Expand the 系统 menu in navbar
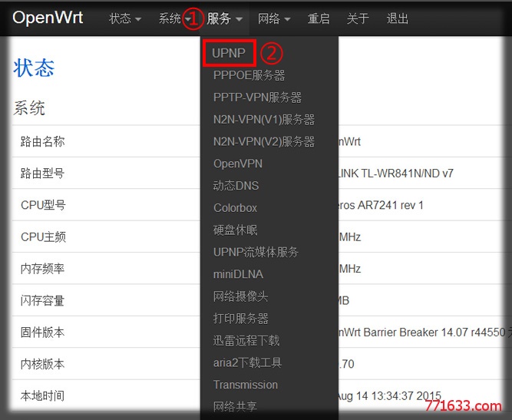This screenshot has height=420, width=512. 174,18
